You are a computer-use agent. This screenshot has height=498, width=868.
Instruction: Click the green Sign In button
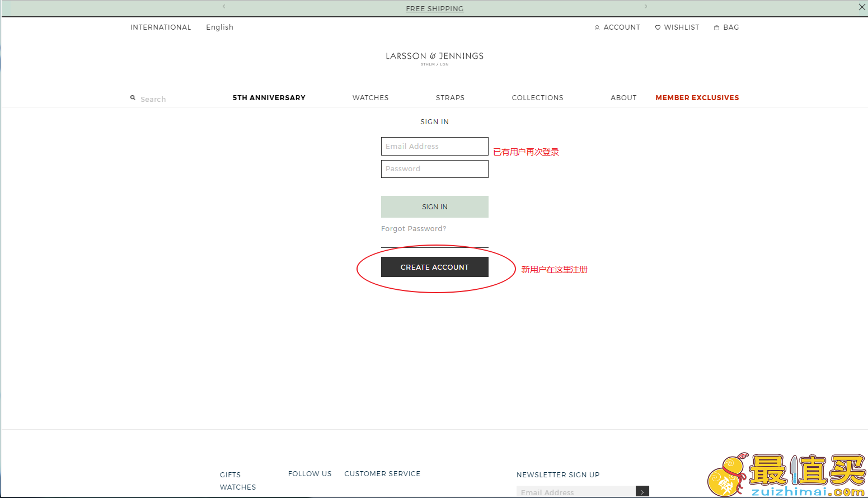435,207
